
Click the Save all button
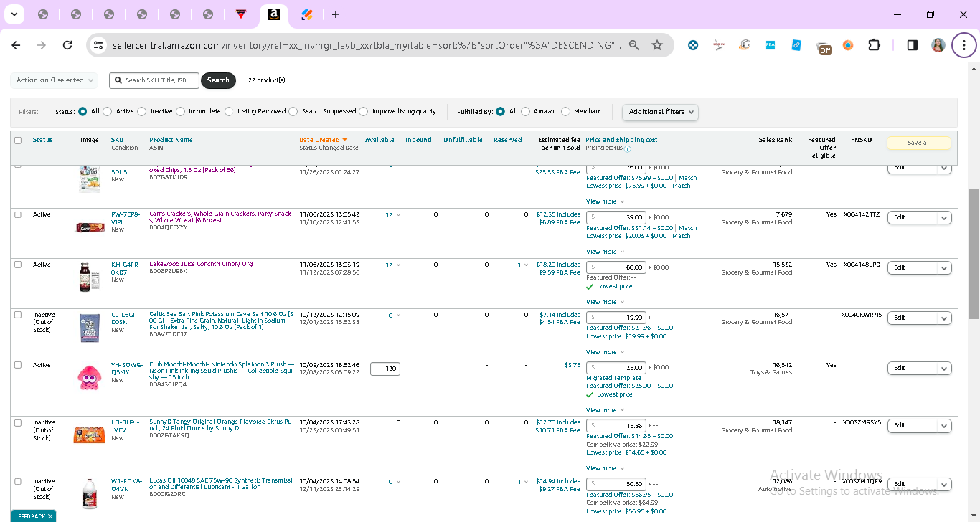click(x=919, y=143)
